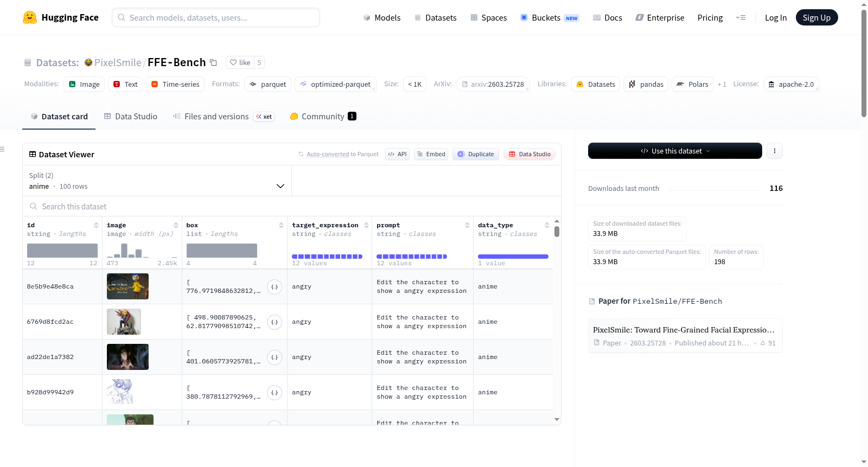Sort by the target_expression column

pos(366,225)
